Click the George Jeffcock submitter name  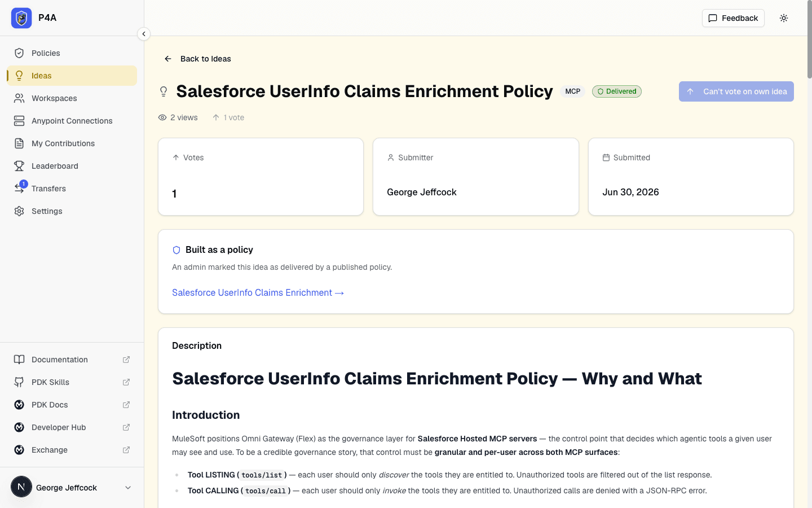[422, 192]
